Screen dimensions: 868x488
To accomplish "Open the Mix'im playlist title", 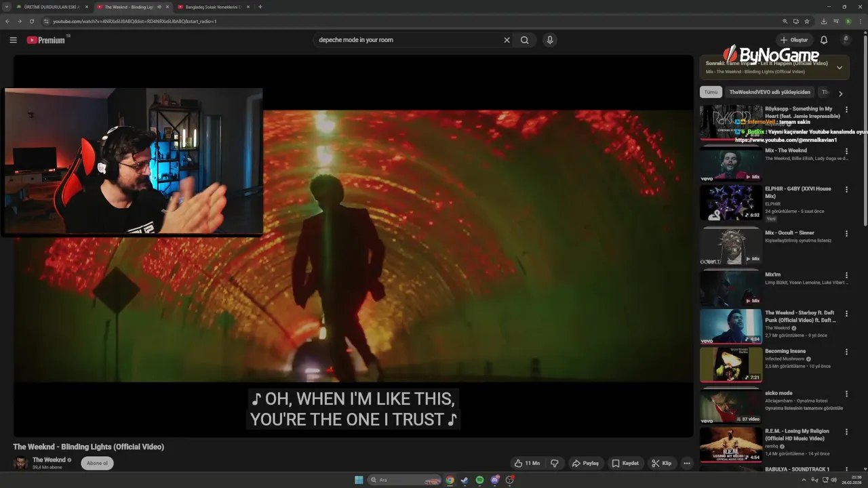I will 772,274.
